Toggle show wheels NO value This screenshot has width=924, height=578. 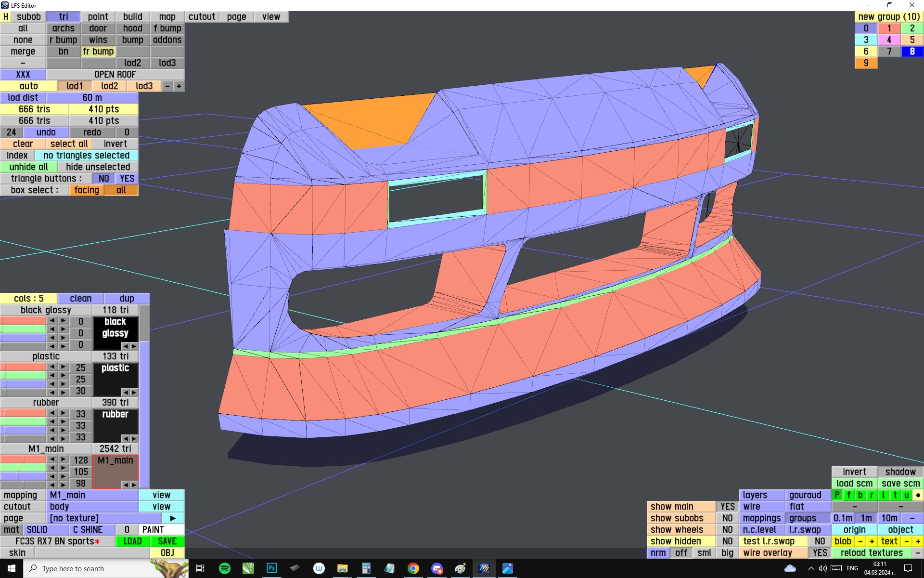tap(727, 529)
